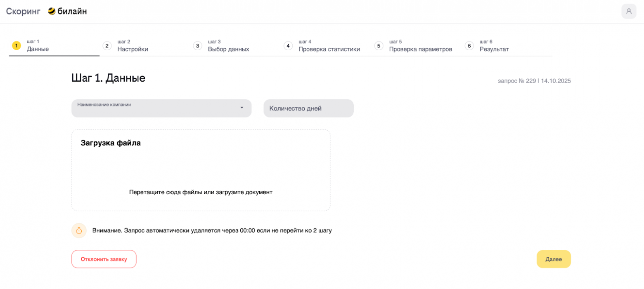
Task: Click inside the Количество дней field
Action: coord(308,108)
